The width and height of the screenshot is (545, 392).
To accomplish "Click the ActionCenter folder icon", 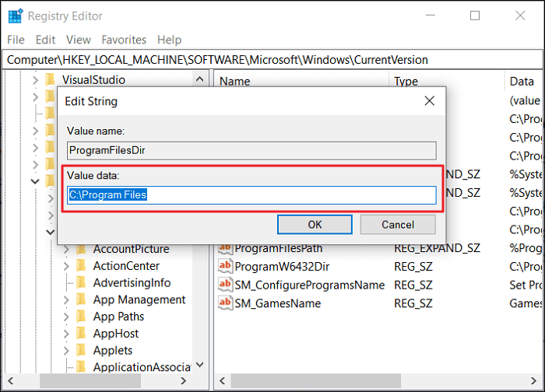I will point(81,266).
